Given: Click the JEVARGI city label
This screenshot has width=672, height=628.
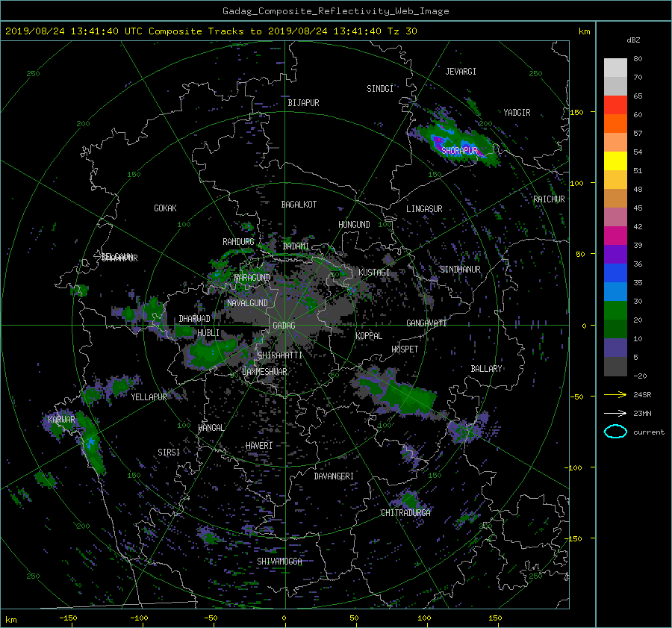Looking at the screenshot, I should tap(461, 72).
